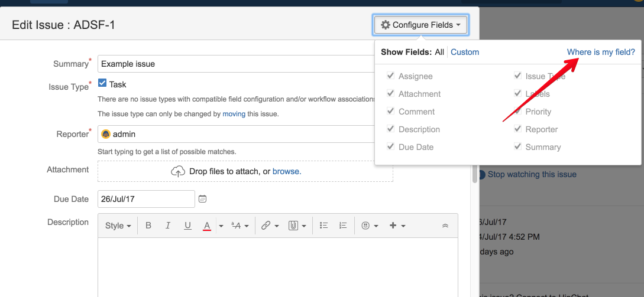Expand the Configure Fields dropdown
This screenshot has width=644, height=297.
[421, 25]
